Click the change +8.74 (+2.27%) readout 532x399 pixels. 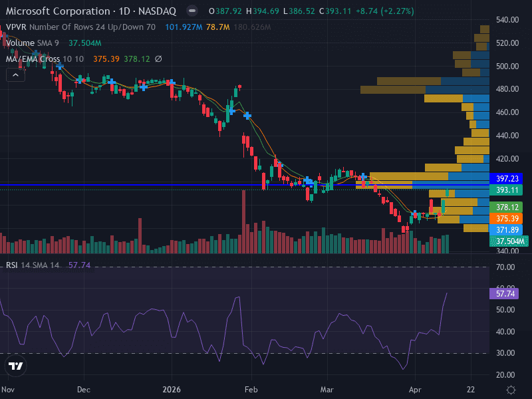[385, 11]
